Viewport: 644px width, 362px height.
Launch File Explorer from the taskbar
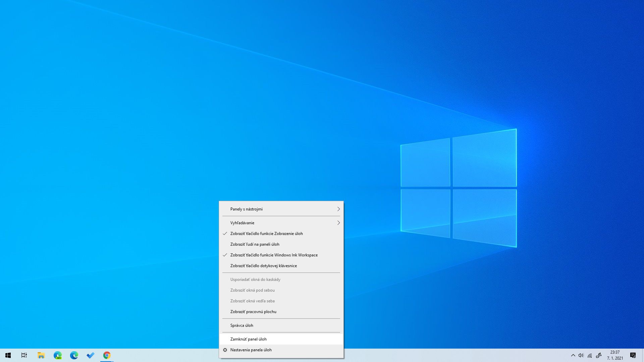41,355
